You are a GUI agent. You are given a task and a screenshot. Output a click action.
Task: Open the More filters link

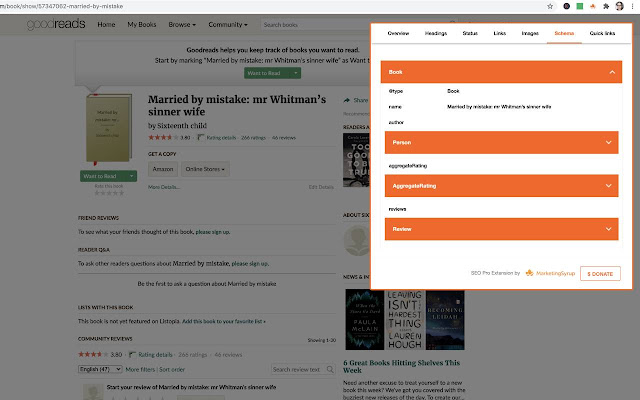[x=140, y=369]
